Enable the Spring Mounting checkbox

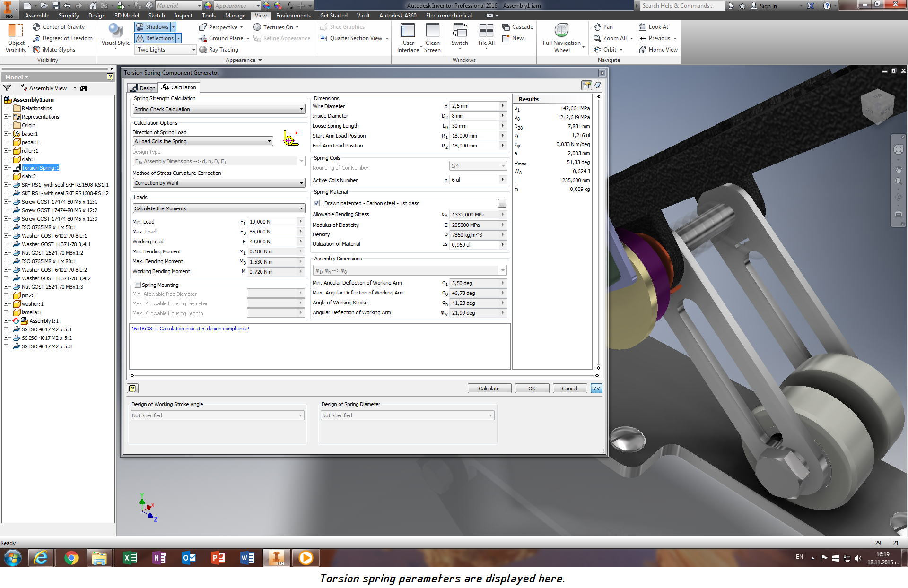click(138, 285)
